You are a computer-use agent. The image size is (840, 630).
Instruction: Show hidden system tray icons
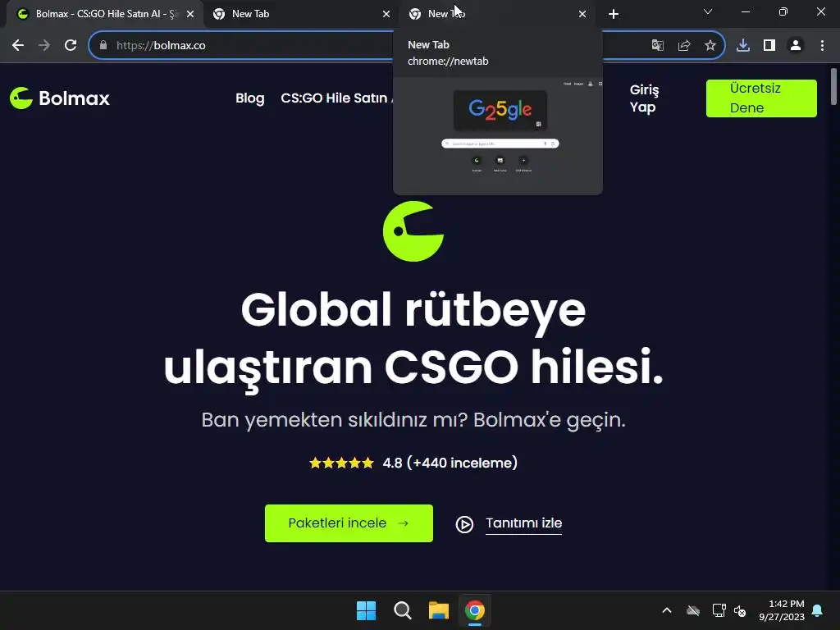666,610
